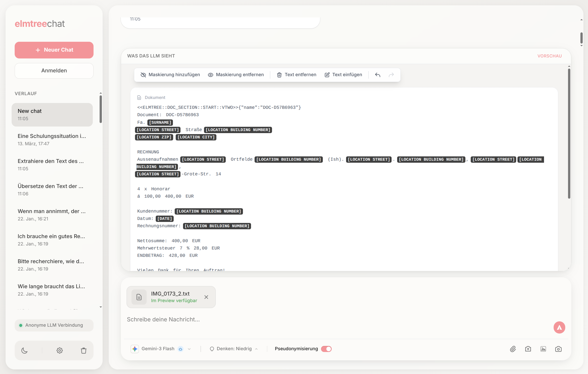Click the Anmelden button
The image size is (588, 374).
click(x=54, y=71)
